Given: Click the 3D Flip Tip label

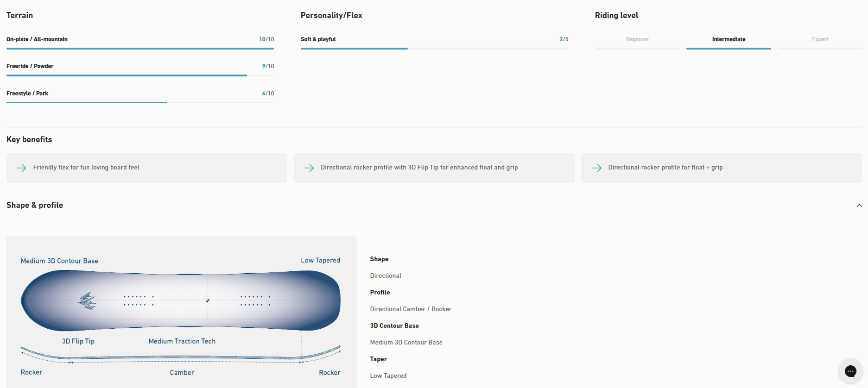Looking at the screenshot, I should [78, 341].
